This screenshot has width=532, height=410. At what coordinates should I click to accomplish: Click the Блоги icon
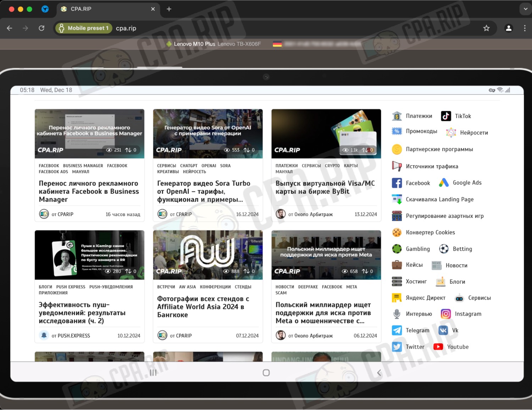440,281
